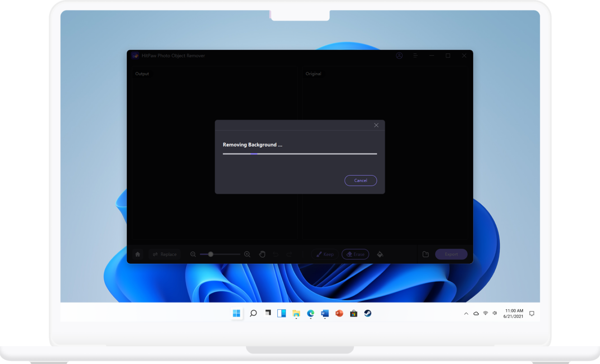The height and width of the screenshot is (364, 600).
Task: Select the paint bucket fill tool
Action: pyautogui.click(x=380, y=254)
